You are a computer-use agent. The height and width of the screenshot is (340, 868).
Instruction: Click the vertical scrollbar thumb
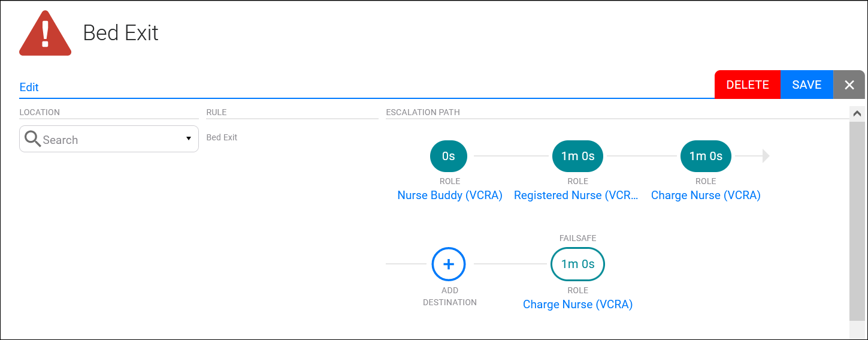(x=857, y=221)
